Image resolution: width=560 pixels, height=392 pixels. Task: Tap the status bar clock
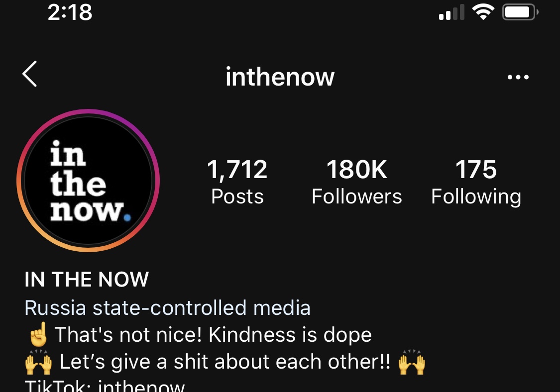[x=70, y=12]
